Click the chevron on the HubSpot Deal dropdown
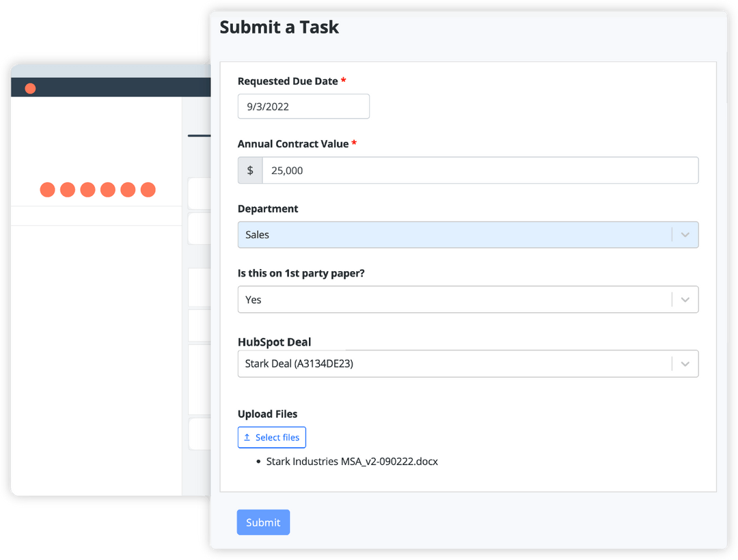Screen dimensions: 738x560 (685, 364)
